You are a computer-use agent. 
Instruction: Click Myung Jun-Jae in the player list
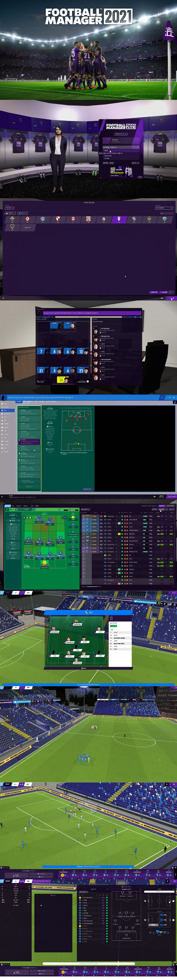105,336
